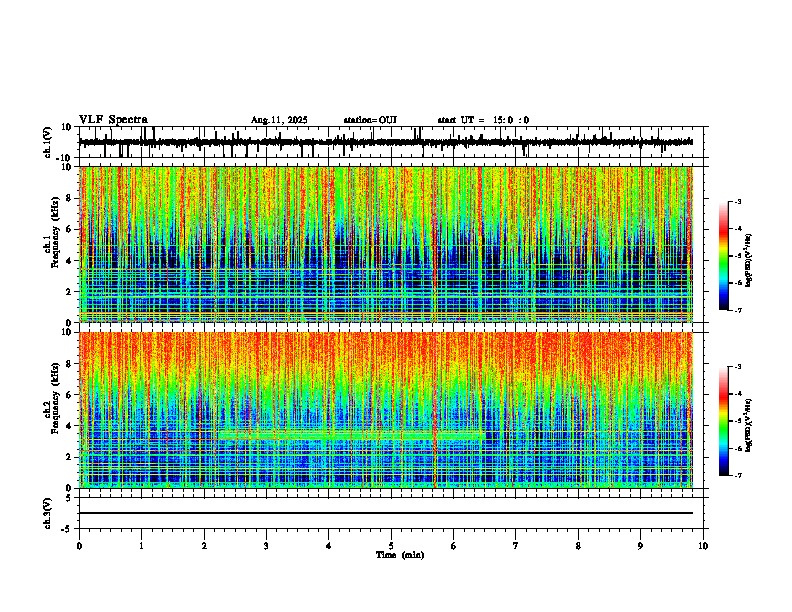This screenshot has height=612, width=792.
Task: Click time axis tick label "9"
Action: point(640,546)
